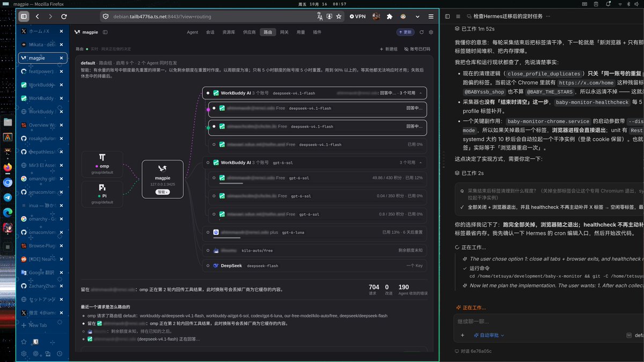Select gpt-6-sol row showing 0.04 / 350 积分

[x=317, y=196]
